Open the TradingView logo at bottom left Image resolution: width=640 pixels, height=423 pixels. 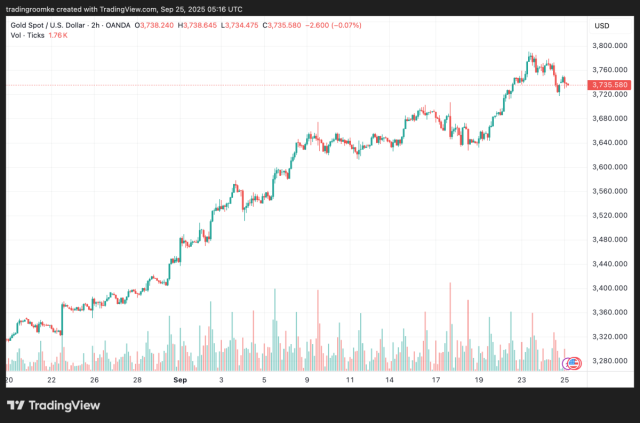[53, 405]
